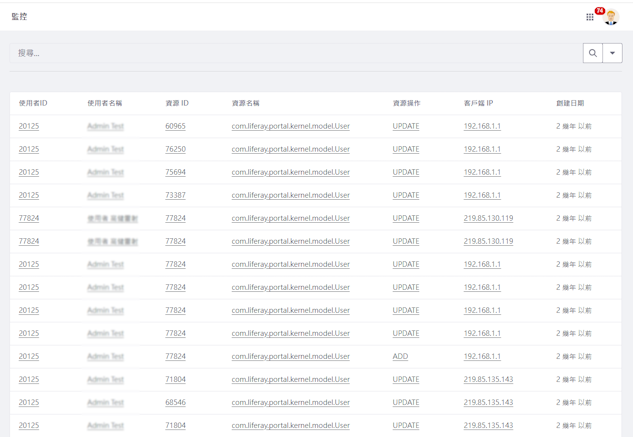Click UPDATE action in row 60965
Viewport: 633px width, 437px height.
pos(406,126)
